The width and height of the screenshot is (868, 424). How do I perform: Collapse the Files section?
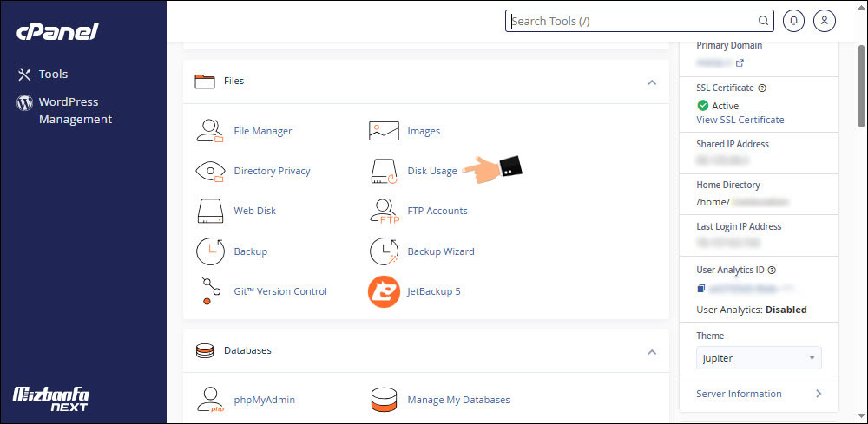click(x=652, y=82)
